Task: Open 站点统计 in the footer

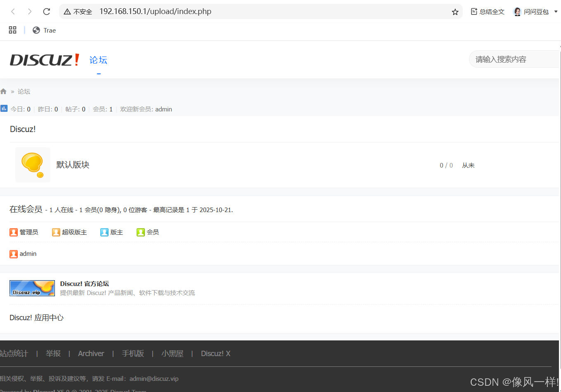Action: pyautogui.click(x=14, y=354)
